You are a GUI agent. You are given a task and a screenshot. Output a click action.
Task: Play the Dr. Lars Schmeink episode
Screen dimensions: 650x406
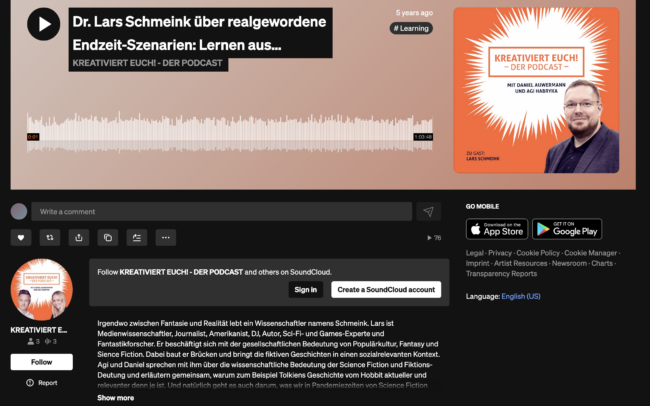44,24
